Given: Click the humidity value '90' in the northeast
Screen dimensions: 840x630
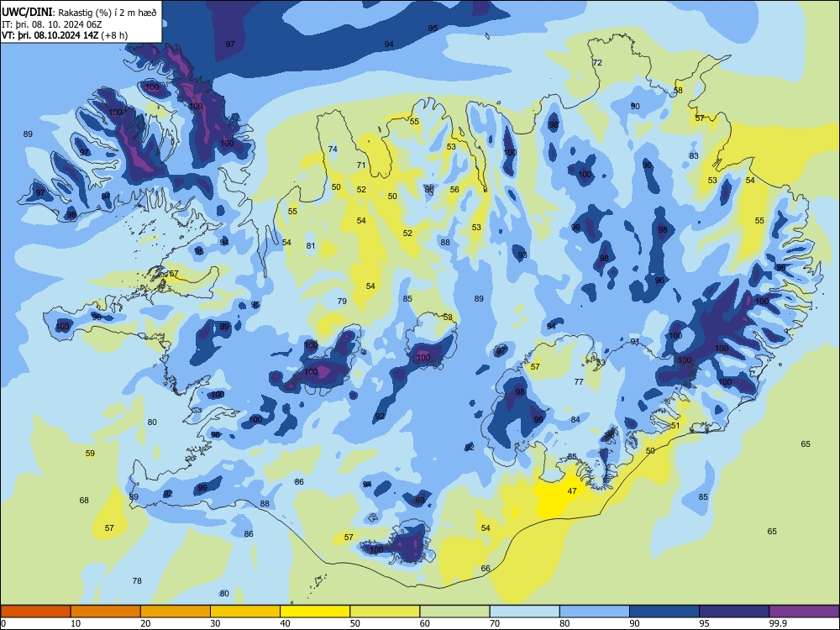Looking at the screenshot, I should pyautogui.click(x=635, y=106).
